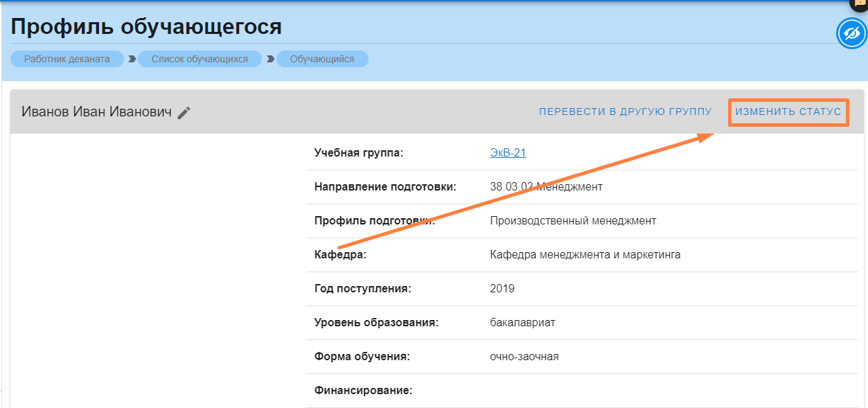Click the Профиль обучающегося page heading
The image size is (868, 408).
[146, 27]
